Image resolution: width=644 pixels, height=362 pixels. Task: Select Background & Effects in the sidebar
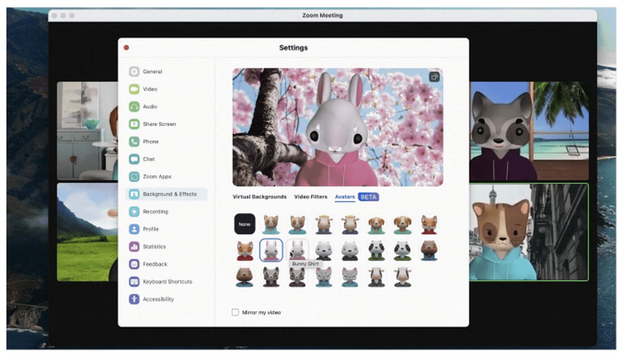tap(167, 194)
